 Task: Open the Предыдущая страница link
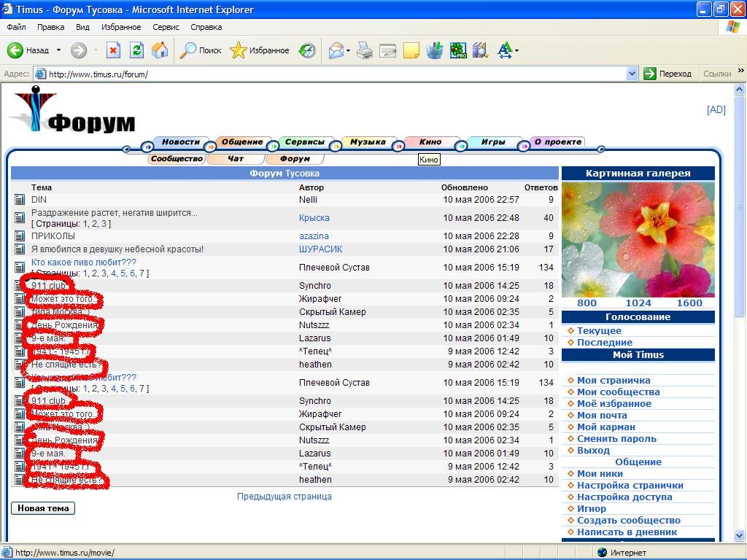point(284,497)
